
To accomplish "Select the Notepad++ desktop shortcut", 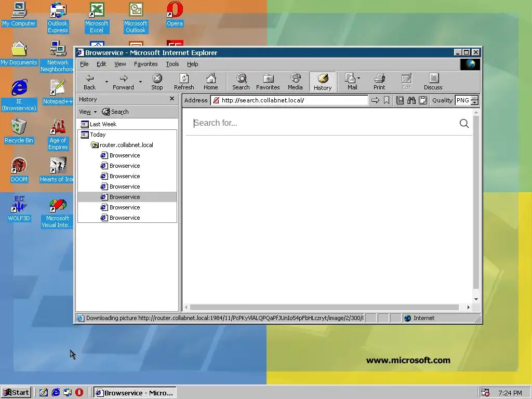I will pyautogui.click(x=58, y=92).
